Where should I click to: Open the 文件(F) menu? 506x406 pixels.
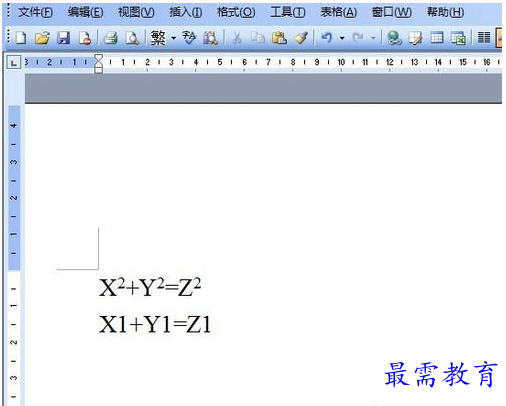35,13
